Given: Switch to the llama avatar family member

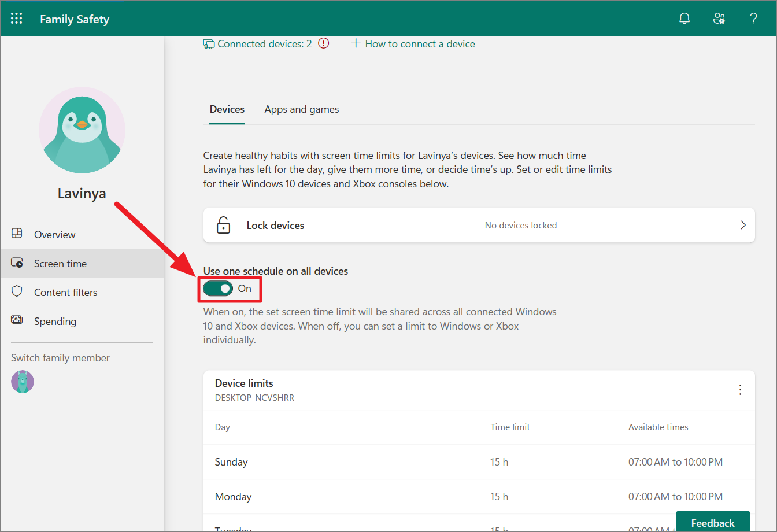Looking at the screenshot, I should [x=23, y=382].
